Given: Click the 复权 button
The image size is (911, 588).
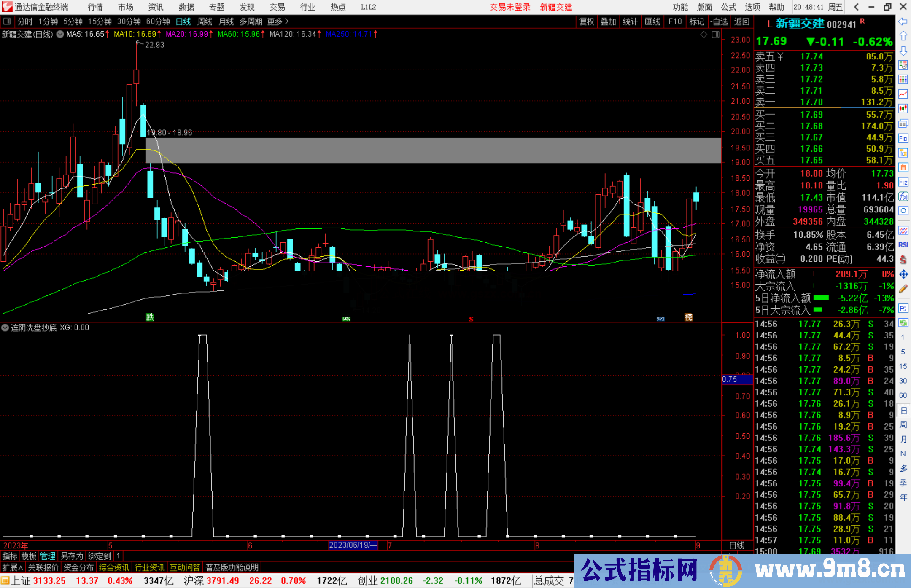Looking at the screenshot, I should click(586, 21).
